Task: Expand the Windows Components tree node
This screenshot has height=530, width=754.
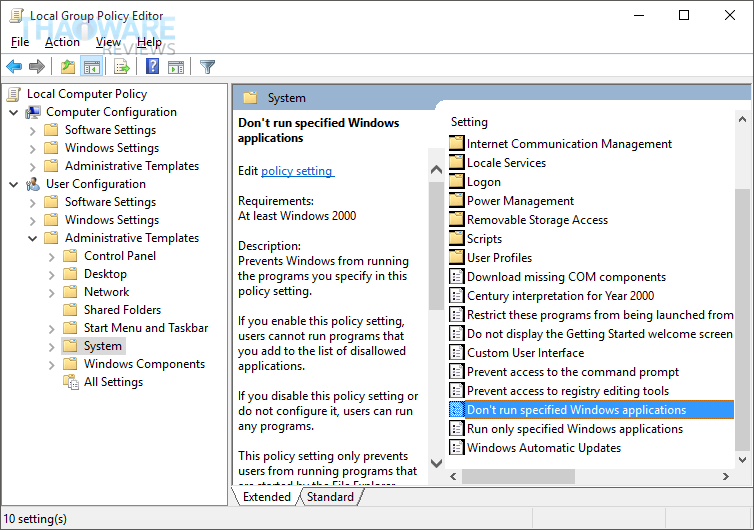Action: (52, 365)
